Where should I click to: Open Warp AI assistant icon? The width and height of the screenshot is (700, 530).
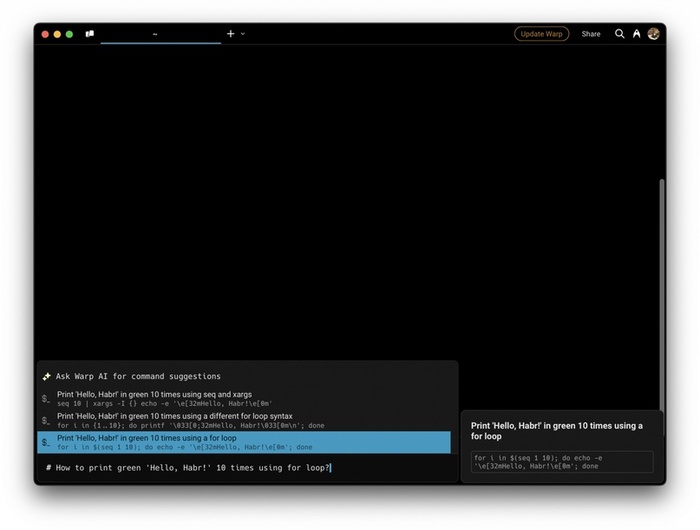(x=636, y=34)
